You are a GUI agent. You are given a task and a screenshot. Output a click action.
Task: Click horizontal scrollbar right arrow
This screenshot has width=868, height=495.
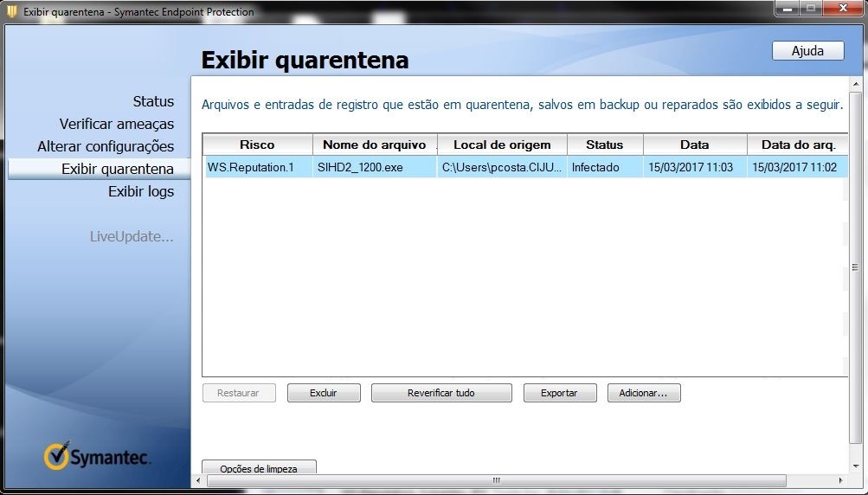pos(841,480)
